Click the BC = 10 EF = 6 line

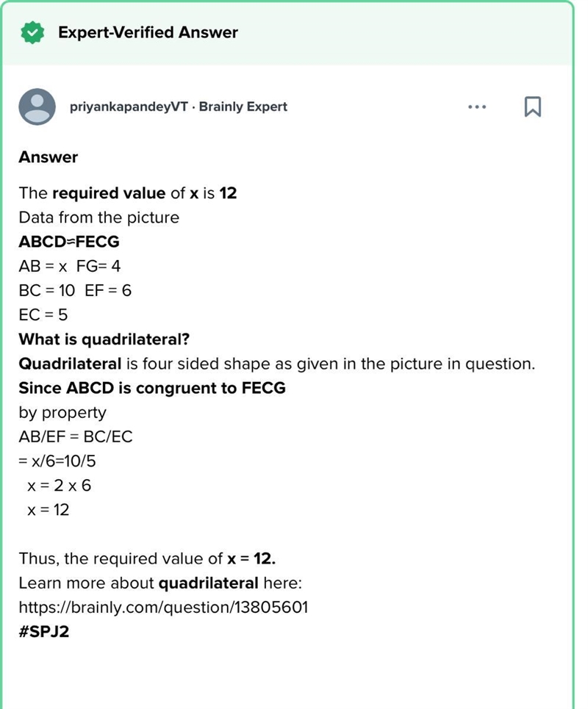pyautogui.click(x=75, y=290)
